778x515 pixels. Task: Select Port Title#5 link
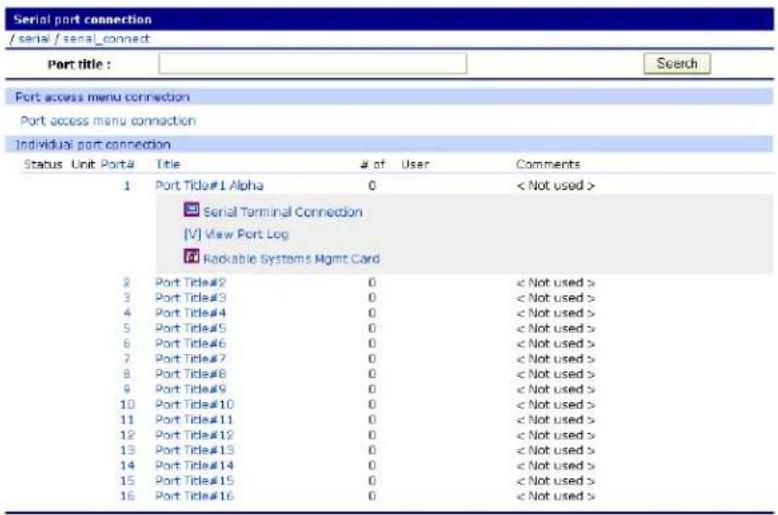point(191,328)
